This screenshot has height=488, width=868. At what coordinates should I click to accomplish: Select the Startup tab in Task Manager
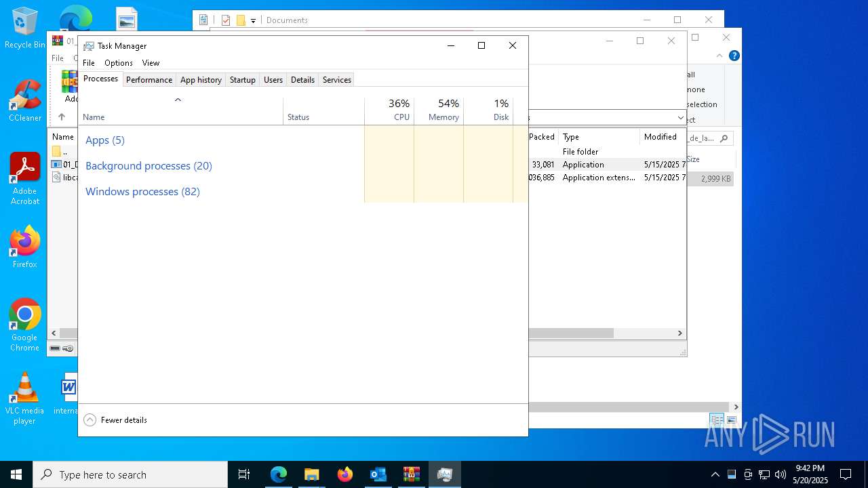pos(242,79)
